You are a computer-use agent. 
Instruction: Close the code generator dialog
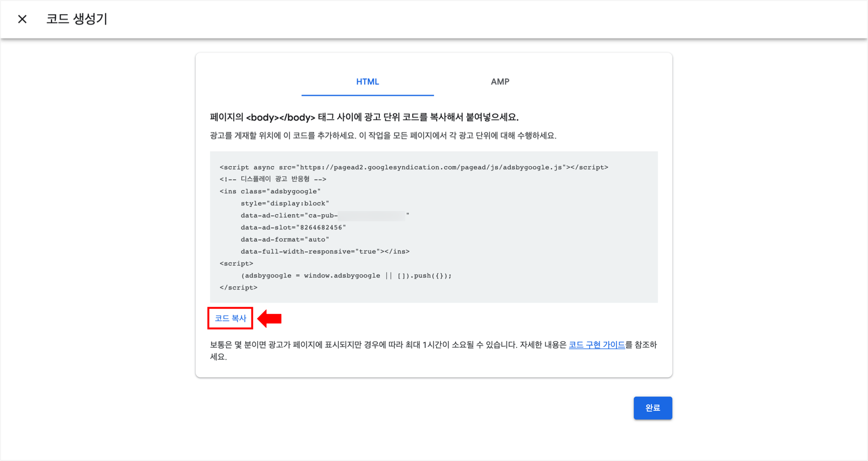pos(22,19)
